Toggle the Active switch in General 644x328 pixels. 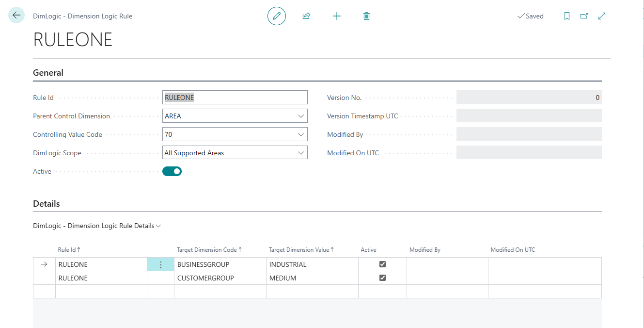pyautogui.click(x=172, y=171)
